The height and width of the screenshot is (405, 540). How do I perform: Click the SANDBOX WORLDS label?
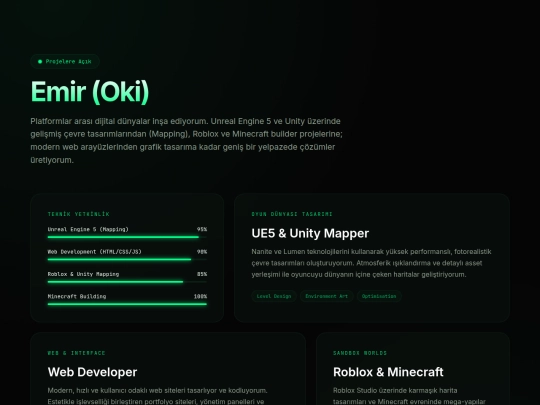tap(360, 353)
